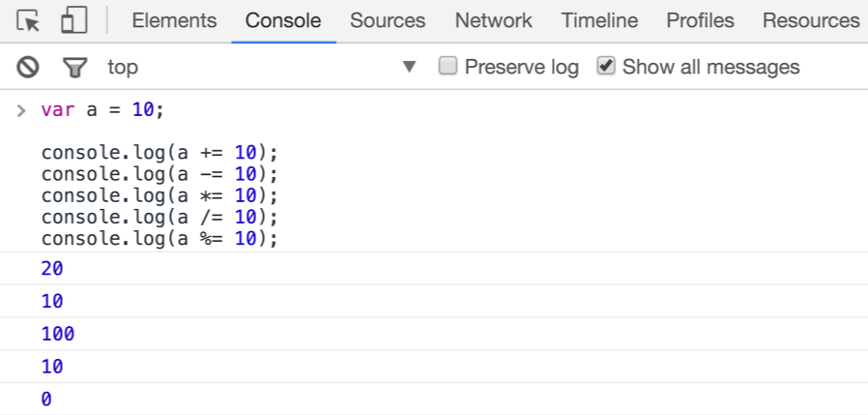Enable the Preserve log checkbox
Viewport: 868px width, 415px height.
448,67
